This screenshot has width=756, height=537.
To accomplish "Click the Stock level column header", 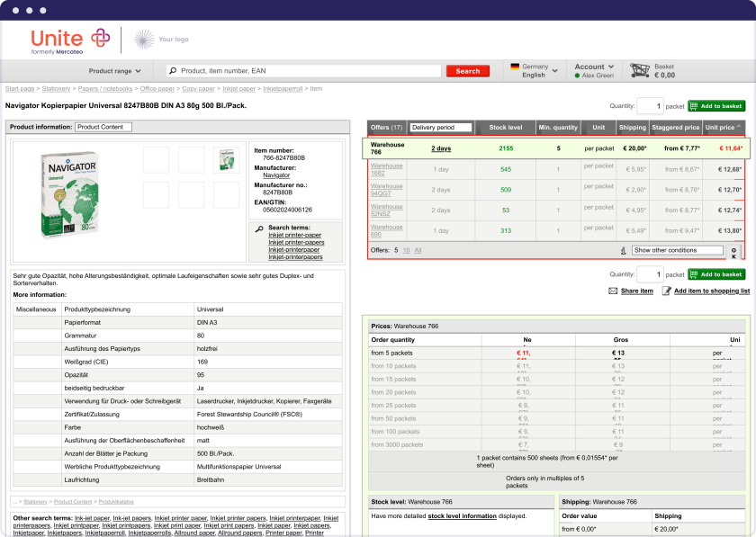I will click(x=505, y=128).
